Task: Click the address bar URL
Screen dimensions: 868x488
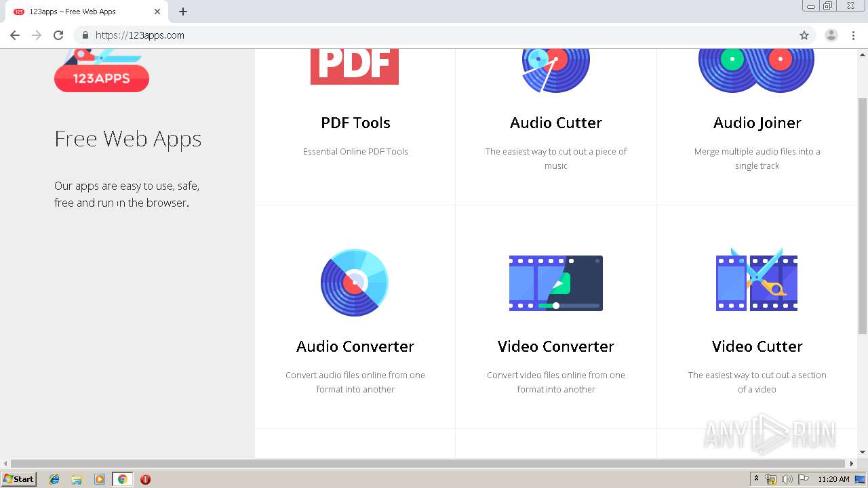Action: coord(140,35)
